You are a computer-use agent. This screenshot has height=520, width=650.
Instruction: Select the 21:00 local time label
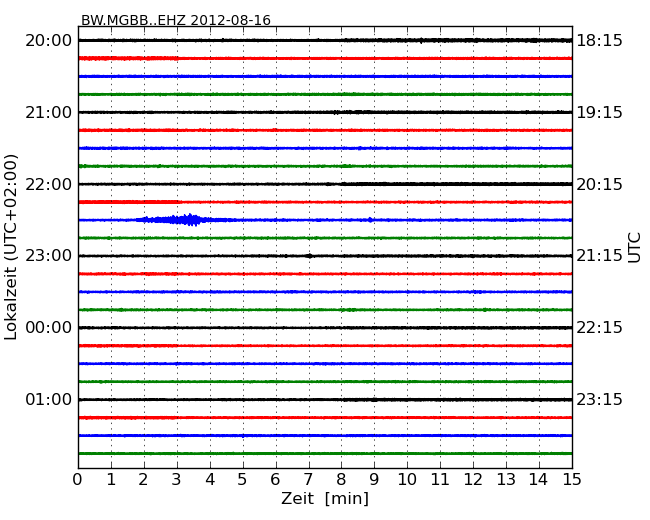(x=49, y=112)
